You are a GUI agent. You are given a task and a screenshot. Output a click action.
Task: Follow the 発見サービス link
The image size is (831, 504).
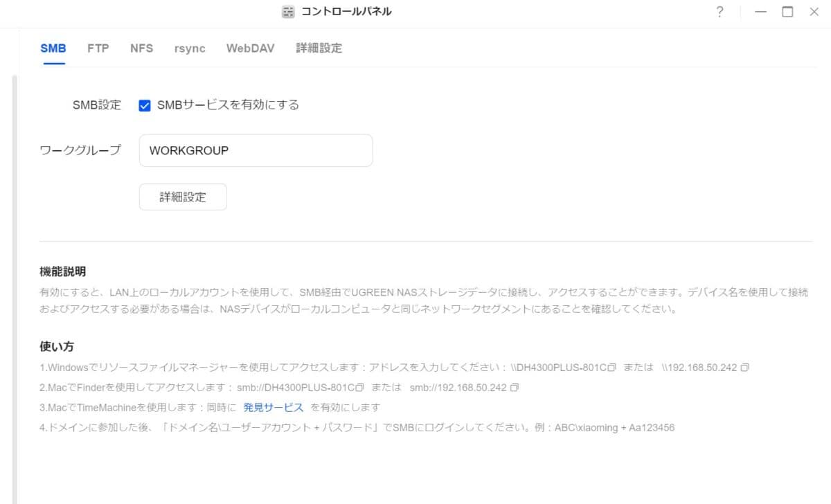pyautogui.click(x=273, y=408)
